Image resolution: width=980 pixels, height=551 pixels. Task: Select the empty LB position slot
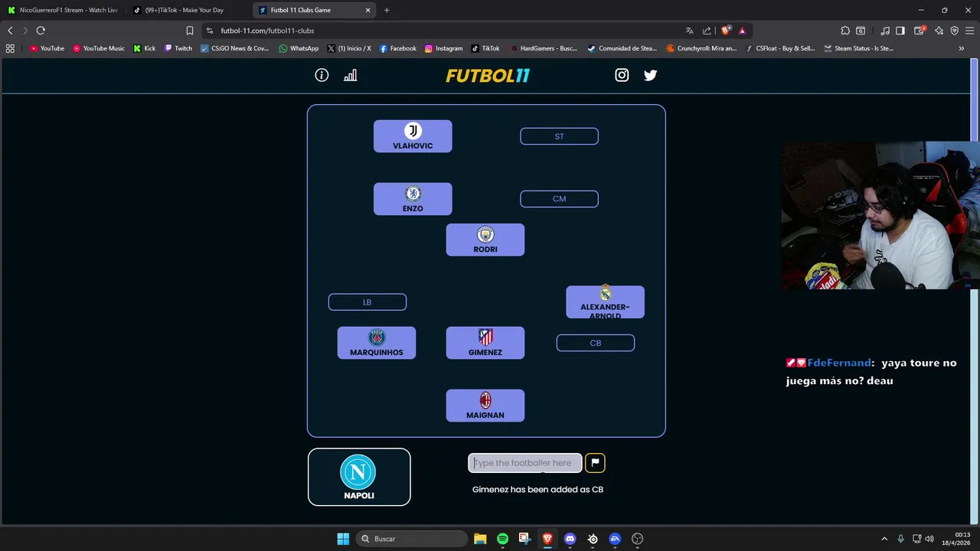click(367, 302)
